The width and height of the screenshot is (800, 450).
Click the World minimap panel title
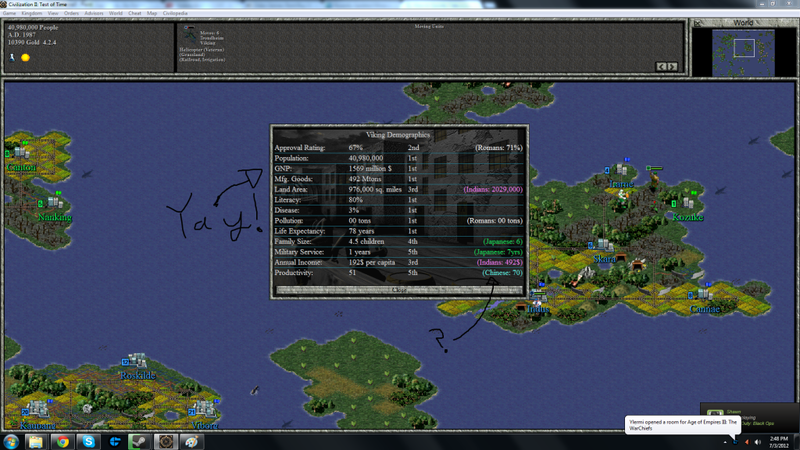[x=743, y=22]
